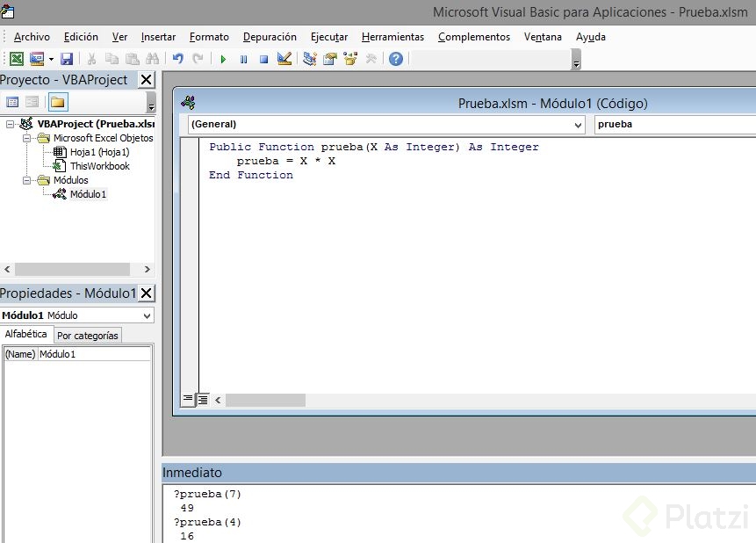Image resolution: width=756 pixels, height=543 pixels.
Task: Switch to the Por categorías tab
Action: 87,336
